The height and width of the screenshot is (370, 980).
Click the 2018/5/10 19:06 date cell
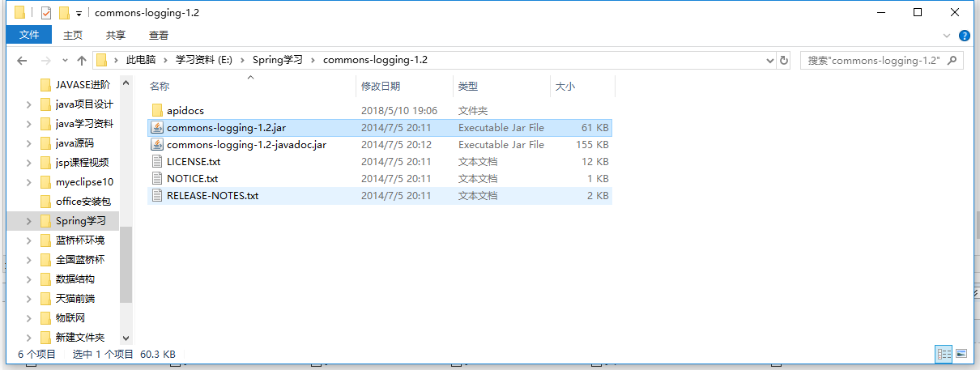399,111
